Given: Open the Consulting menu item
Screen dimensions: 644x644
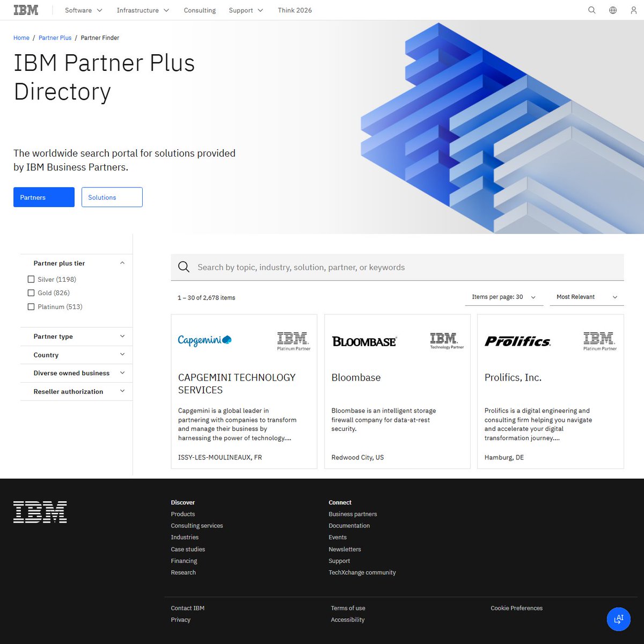Looking at the screenshot, I should pyautogui.click(x=200, y=10).
